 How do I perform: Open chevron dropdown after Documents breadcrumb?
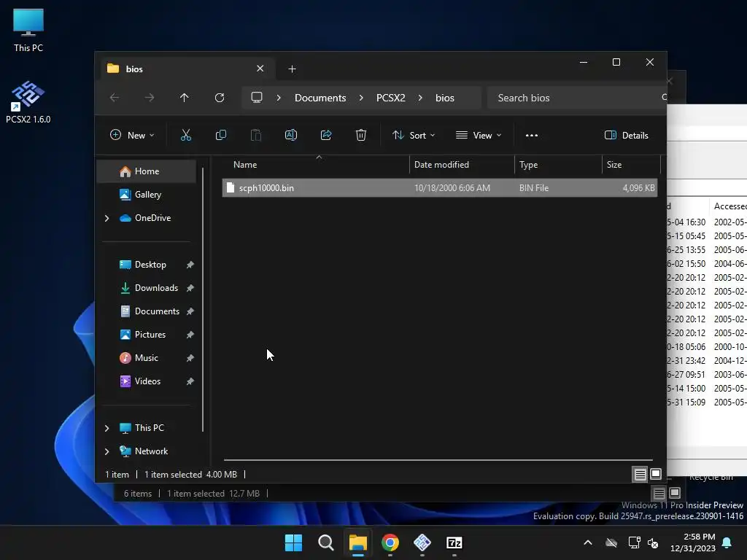[361, 98]
